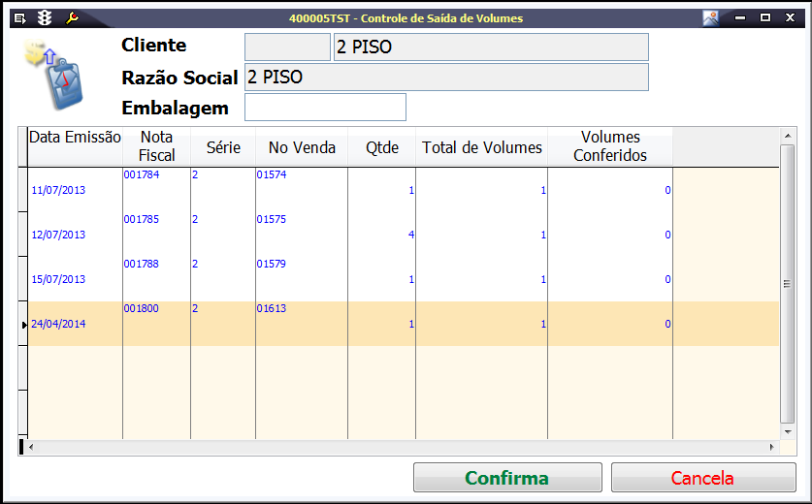Click nota fiscal 001785
This screenshot has width=812, height=504.
pyautogui.click(x=142, y=219)
